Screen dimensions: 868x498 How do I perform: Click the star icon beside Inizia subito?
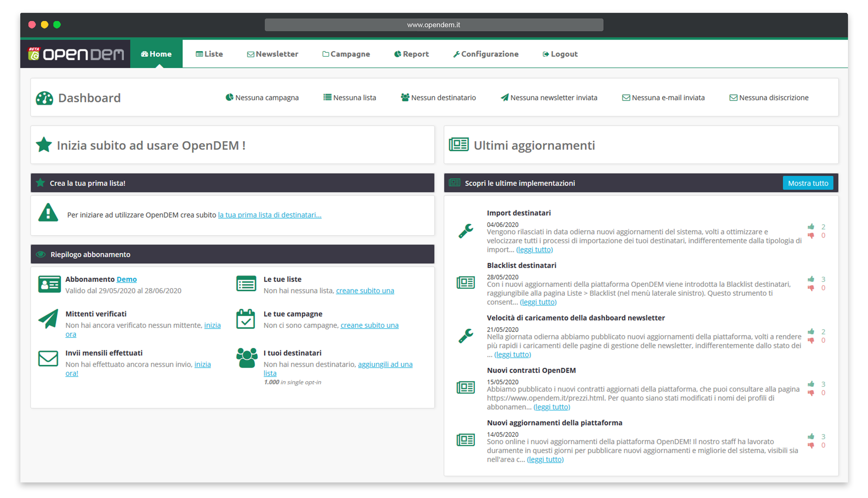pyautogui.click(x=44, y=145)
